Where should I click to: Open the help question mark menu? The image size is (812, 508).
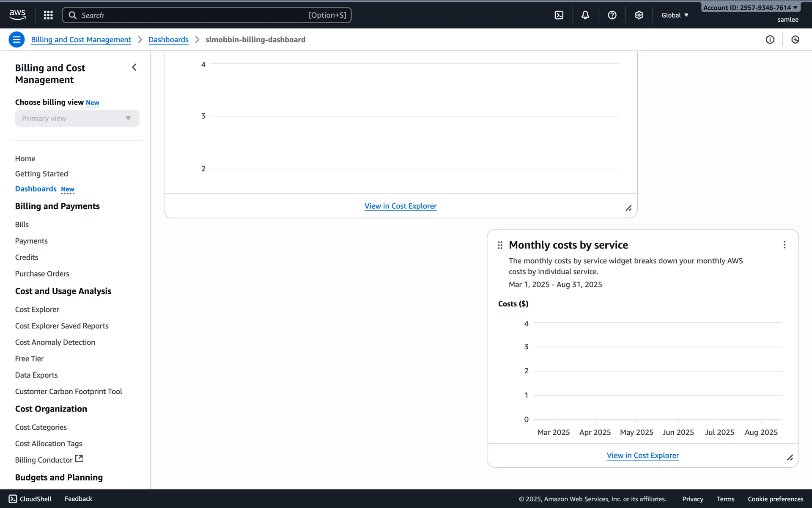pos(612,15)
